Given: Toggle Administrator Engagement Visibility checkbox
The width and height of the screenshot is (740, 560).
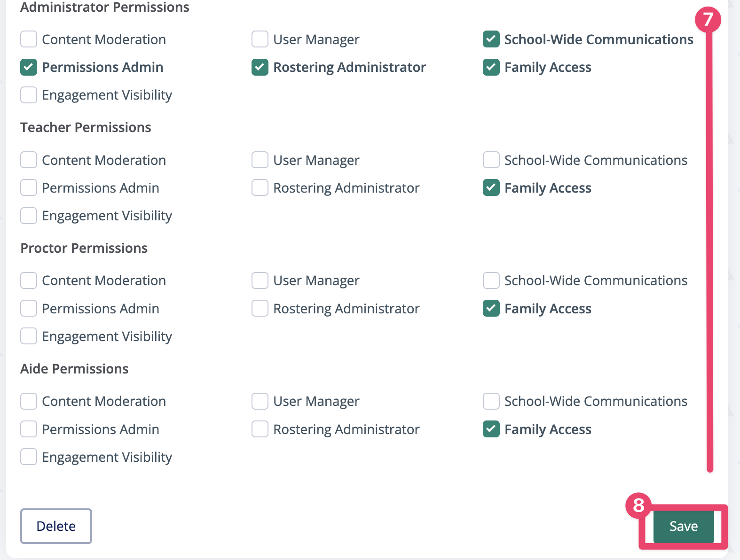Looking at the screenshot, I should tap(29, 95).
